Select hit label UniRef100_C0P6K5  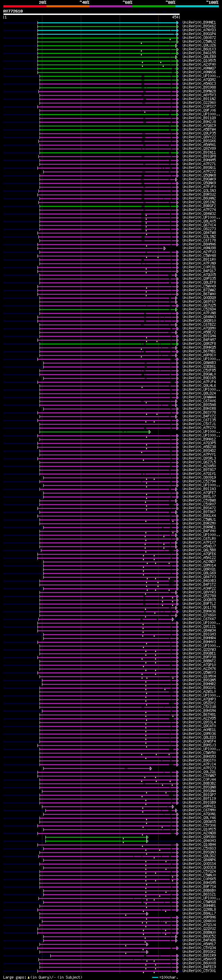pyautogui.click(x=199, y=879)
